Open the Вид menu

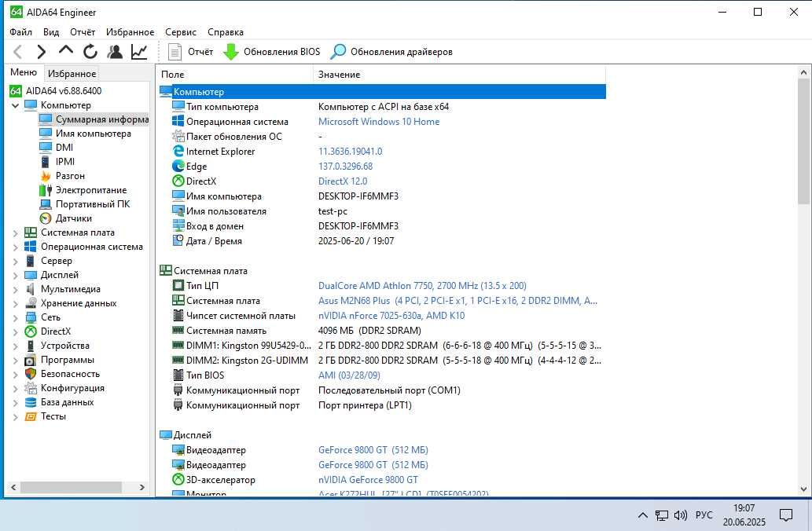coord(51,32)
